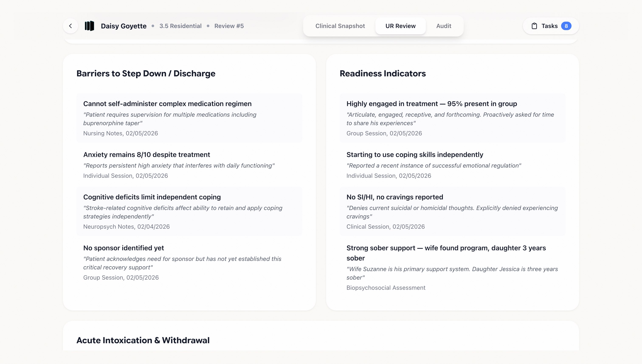Switch to the Clinical Snapshot tab
Viewport: 642px width, 364px height.
click(340, 26)
